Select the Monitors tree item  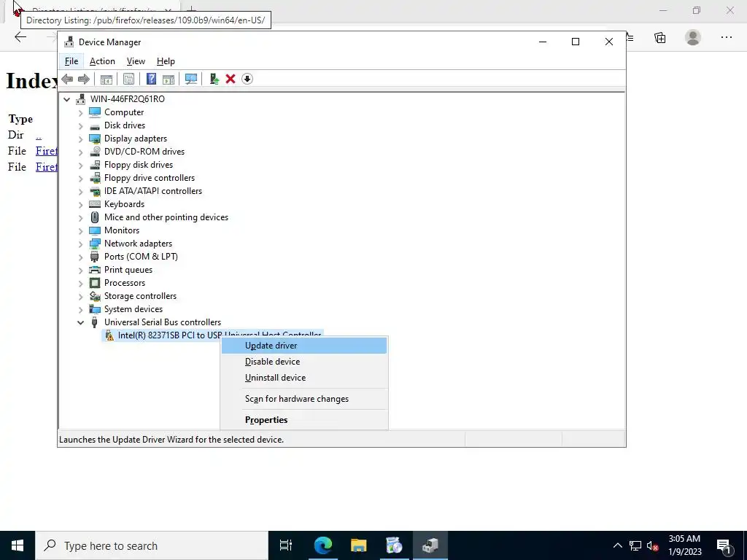click(122, 230)
